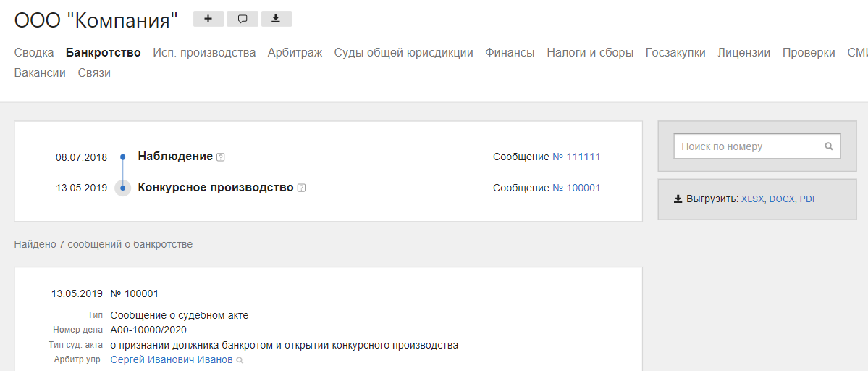
Task: Select the Вакансии tab
Action: point(40,72)
